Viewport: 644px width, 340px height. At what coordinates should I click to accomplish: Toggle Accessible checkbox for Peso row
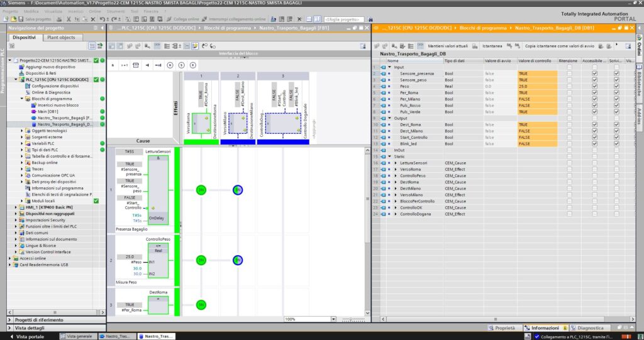click(594, 86)
